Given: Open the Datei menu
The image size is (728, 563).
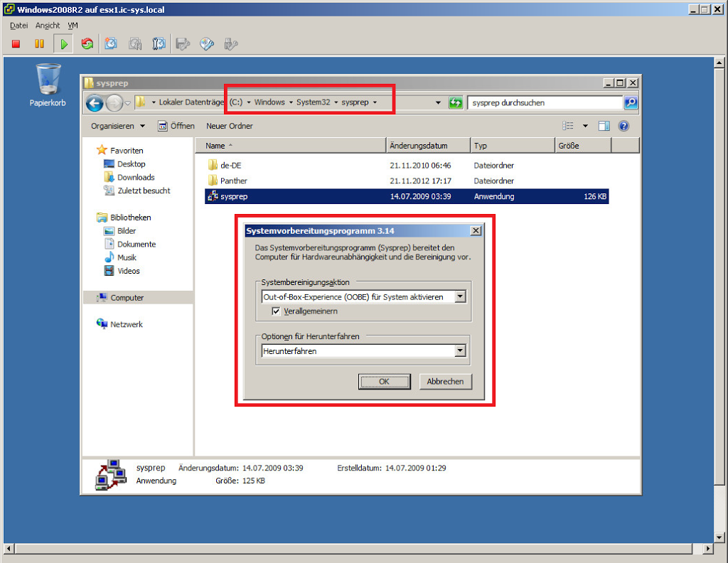Looking at the screenshot, I should pyautogui.click(x=19, y=26).
